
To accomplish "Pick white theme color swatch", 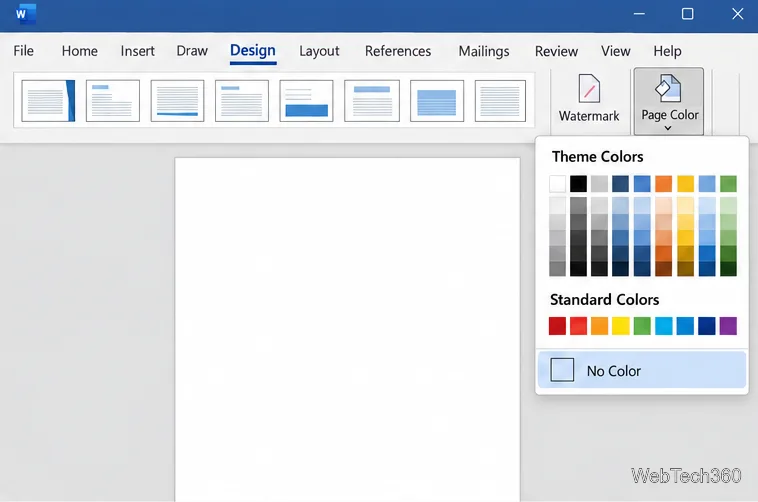I will point(557,184).
